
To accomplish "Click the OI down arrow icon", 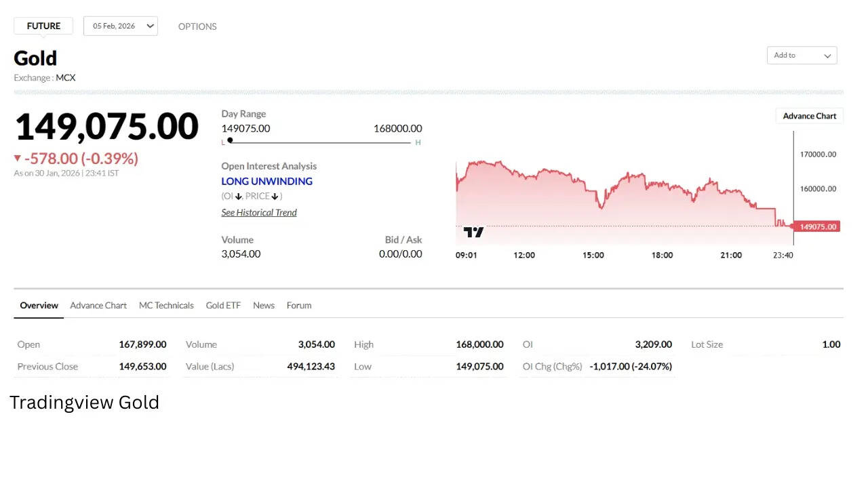I will pos(239,197).
